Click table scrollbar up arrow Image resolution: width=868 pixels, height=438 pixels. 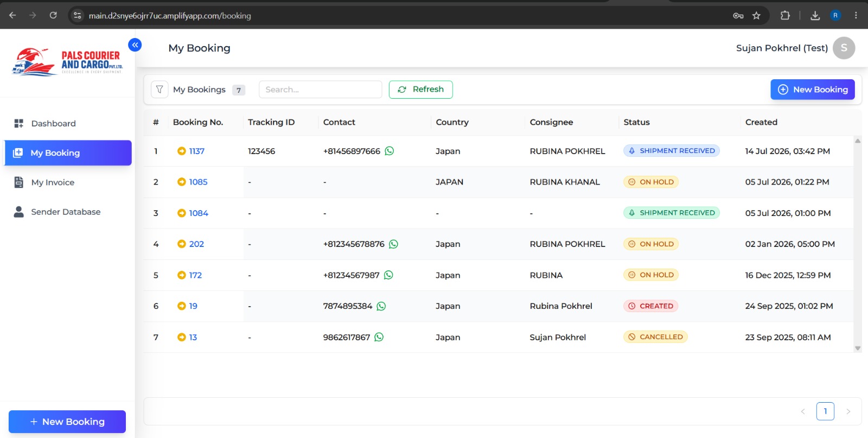point(858,141)
